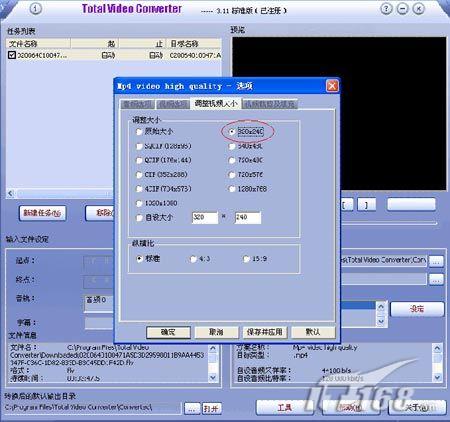450x422 pixels.
Task: Click the new task button
Action: pos(42,213)
